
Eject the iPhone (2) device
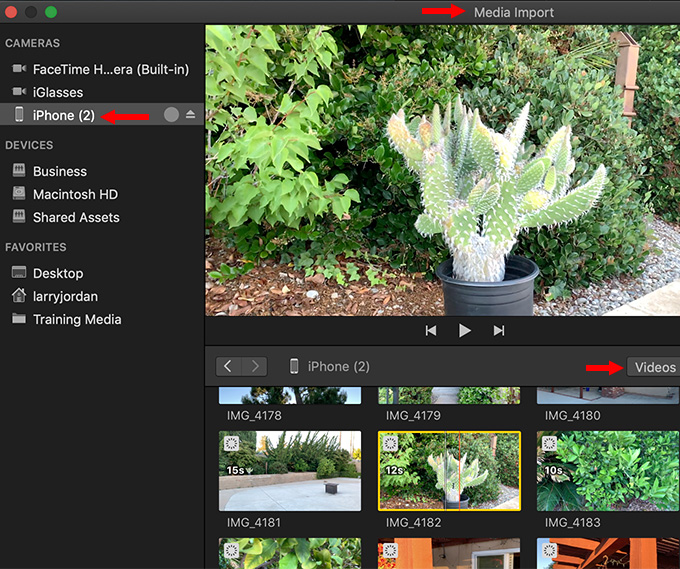coord(190,114)
